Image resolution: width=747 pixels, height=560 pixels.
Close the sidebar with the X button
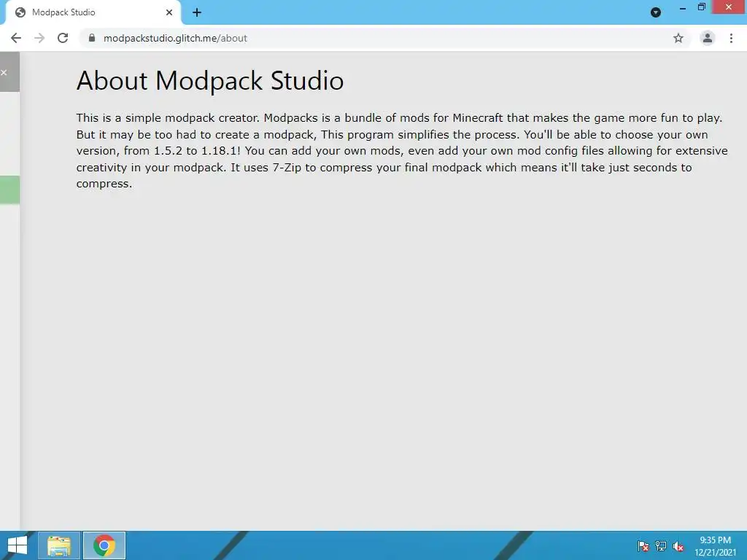(4, 72)
